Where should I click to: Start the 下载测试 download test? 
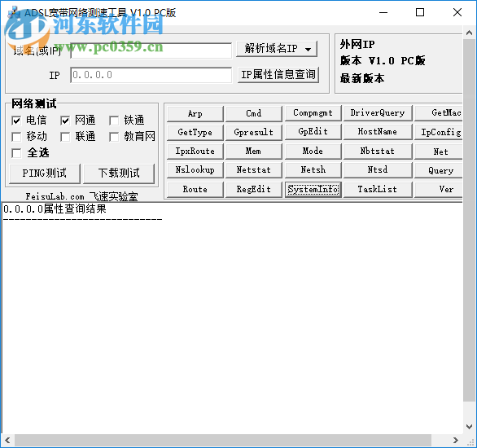coord(119,173)
